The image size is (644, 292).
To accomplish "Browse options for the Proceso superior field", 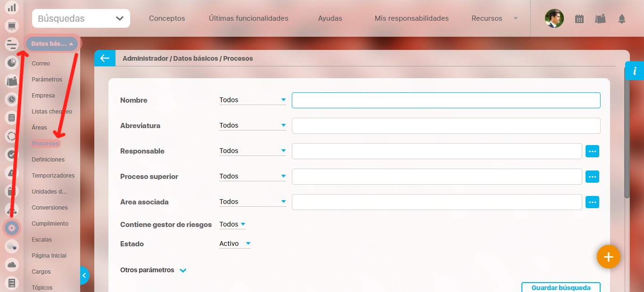I will (592, 177).
